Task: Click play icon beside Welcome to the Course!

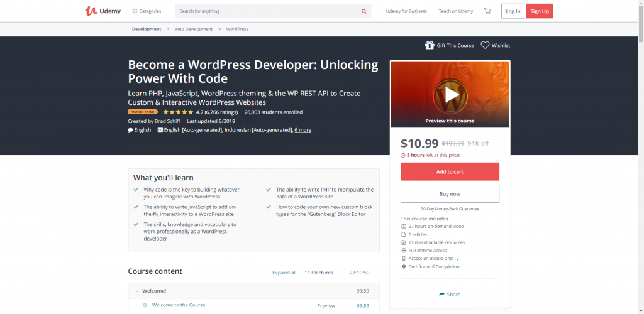Action: click(145, 305)
